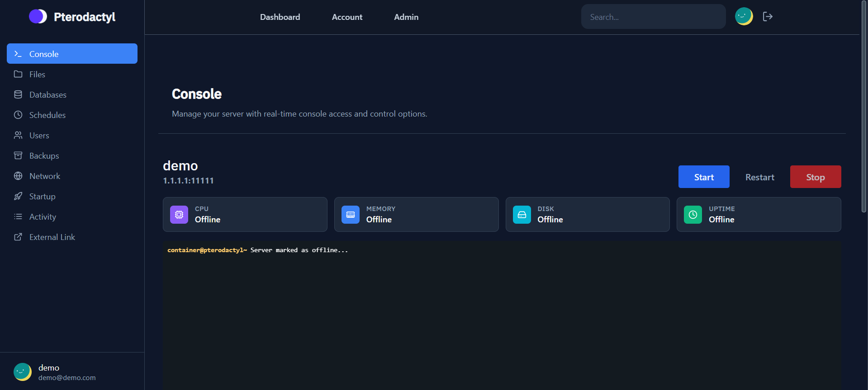This screenshot has width=868, height=390.
Task: Open the Files section in sidebar
Action: 37,74
